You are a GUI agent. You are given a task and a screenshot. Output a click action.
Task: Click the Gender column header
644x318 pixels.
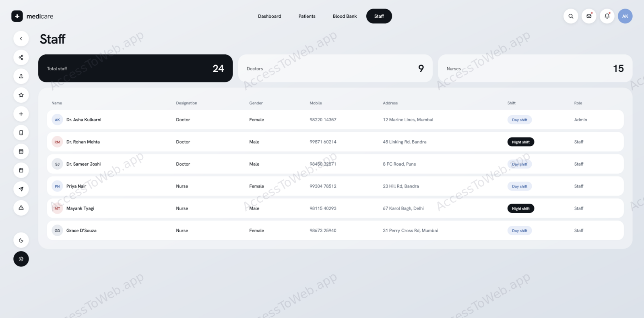pos(256,103)
